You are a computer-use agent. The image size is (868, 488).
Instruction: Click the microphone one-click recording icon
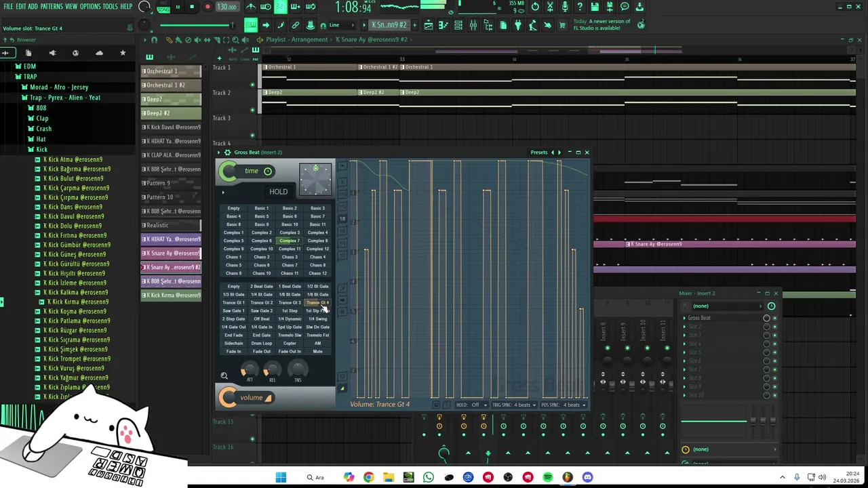(565, 7)
